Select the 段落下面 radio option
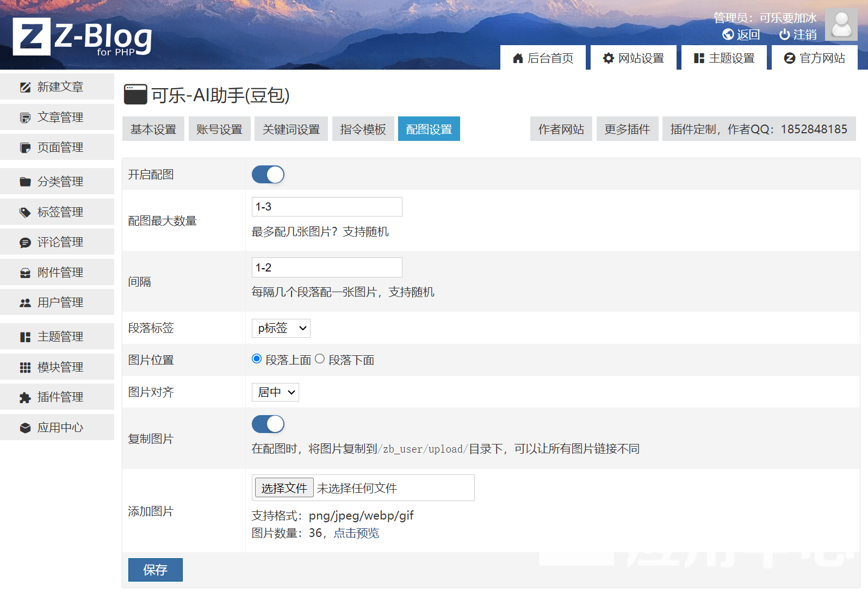Image resolution: width=868 pixels, height=593 pixels. (320, 359)
